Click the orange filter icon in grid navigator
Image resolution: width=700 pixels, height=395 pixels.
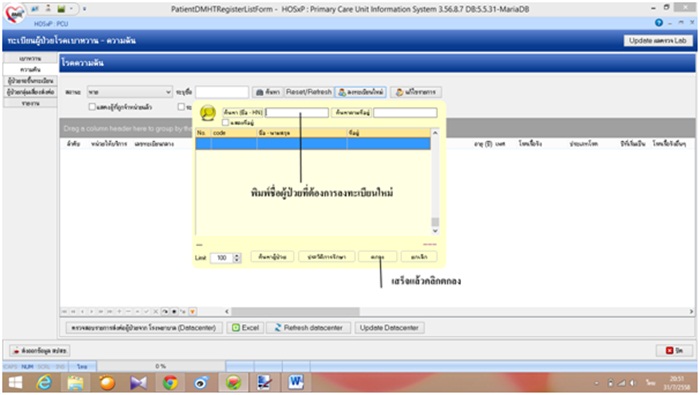(x=192, y=312)
